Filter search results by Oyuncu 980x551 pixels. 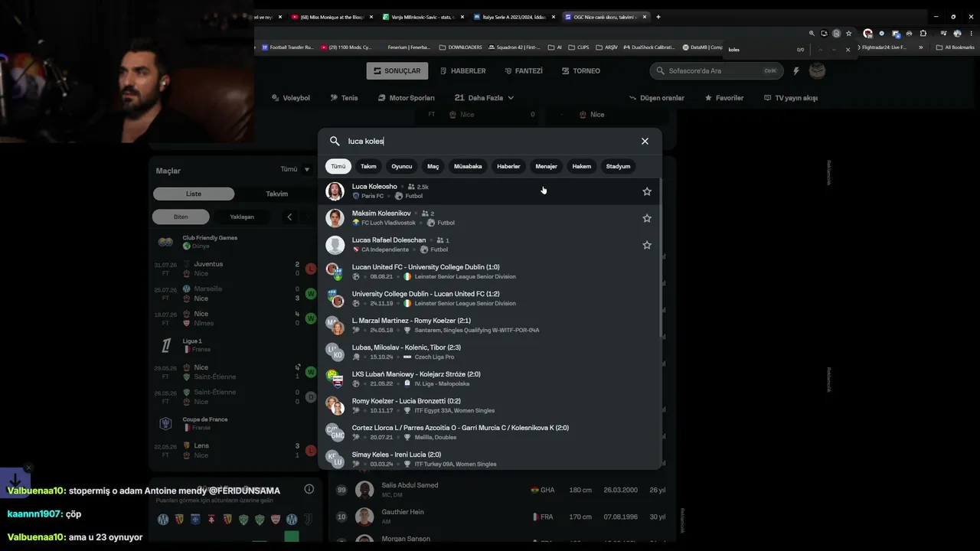pos(402,166)
